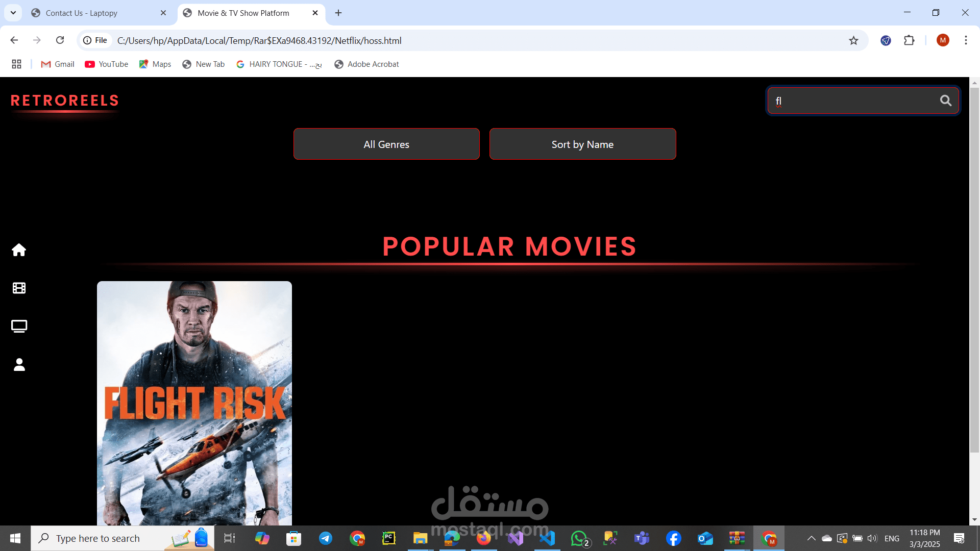Image resolution: width=980 pixels, height=551 pixels.
Task: Open the Flight Risk movie poster
Action: pyautogui.click(x=194, y=403)
